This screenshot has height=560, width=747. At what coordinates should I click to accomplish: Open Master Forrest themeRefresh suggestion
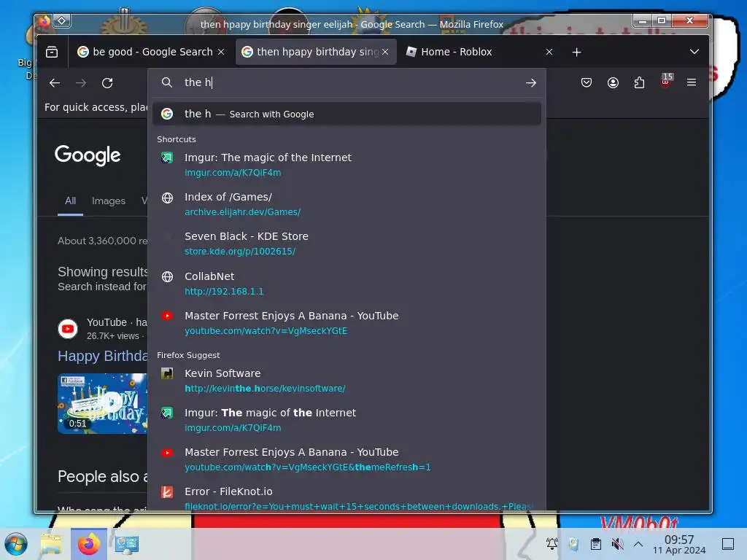(347, 459)
